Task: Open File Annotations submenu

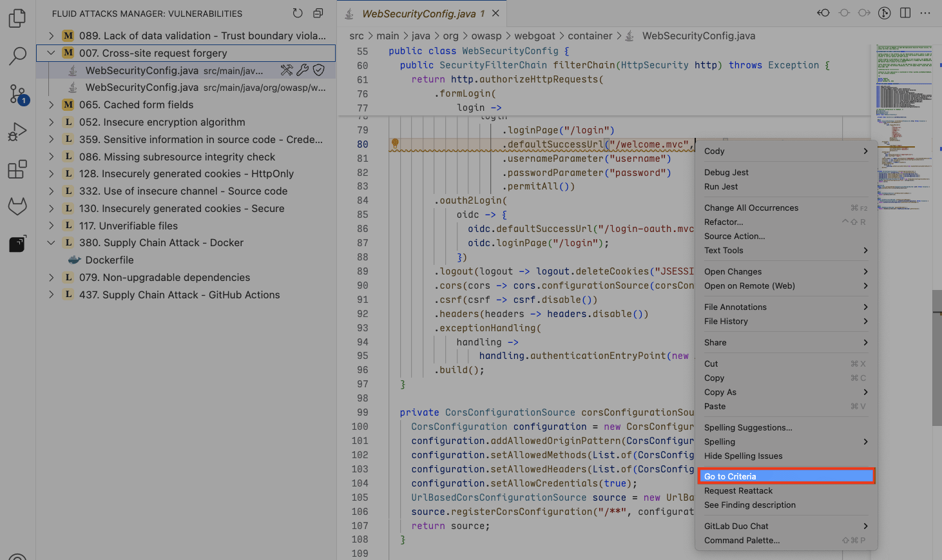Action: (x=786, y=307)
